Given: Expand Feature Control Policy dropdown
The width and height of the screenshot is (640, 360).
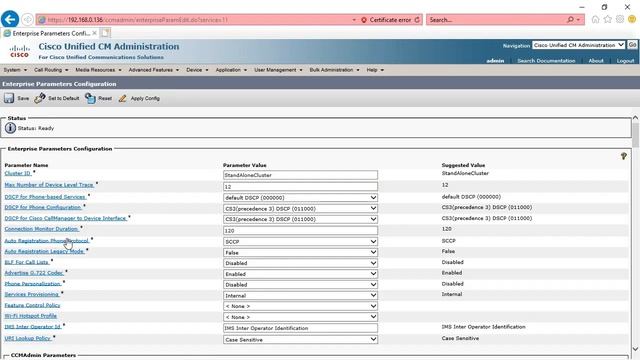Looking at the screenshot, I should pos(300,306).
